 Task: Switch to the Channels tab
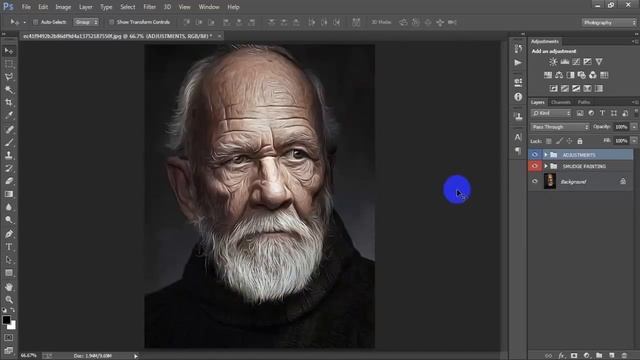click(560, 102)
